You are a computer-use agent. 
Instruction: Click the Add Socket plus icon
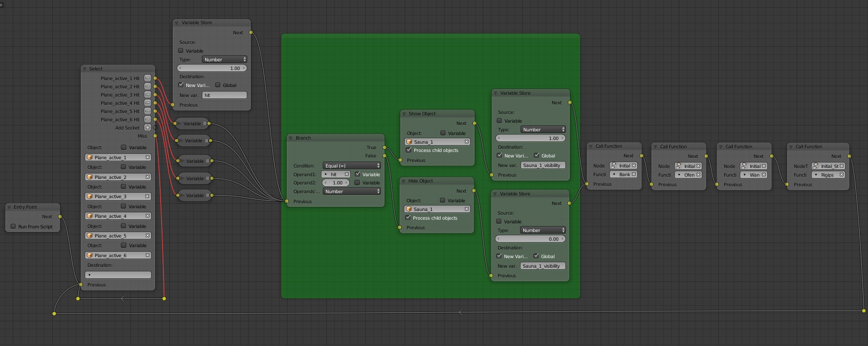147,128
